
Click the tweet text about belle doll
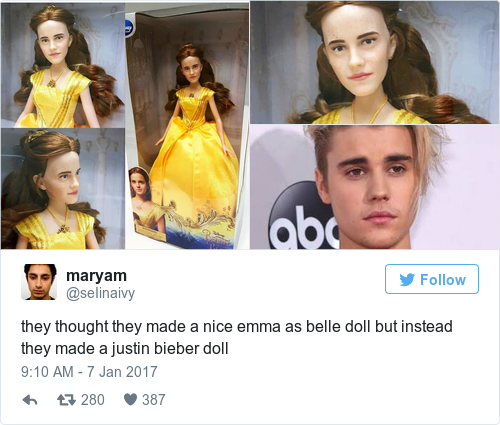coord(237,337)
